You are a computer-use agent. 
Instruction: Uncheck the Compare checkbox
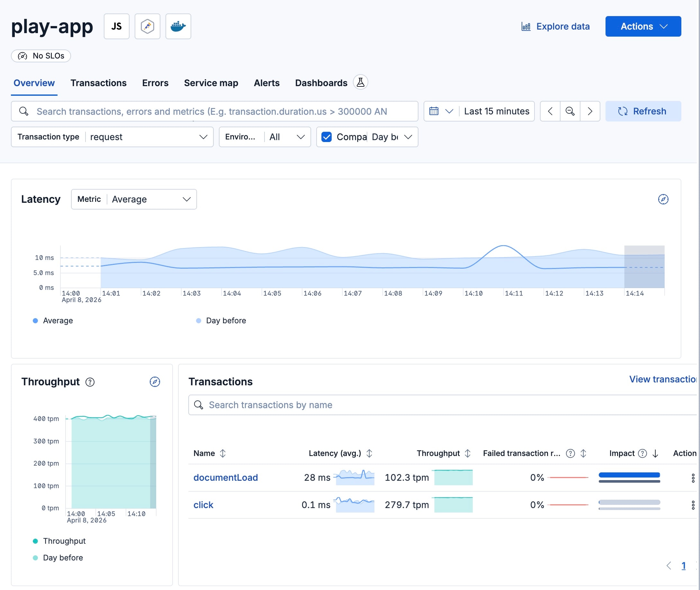click(x=327, y=137)
